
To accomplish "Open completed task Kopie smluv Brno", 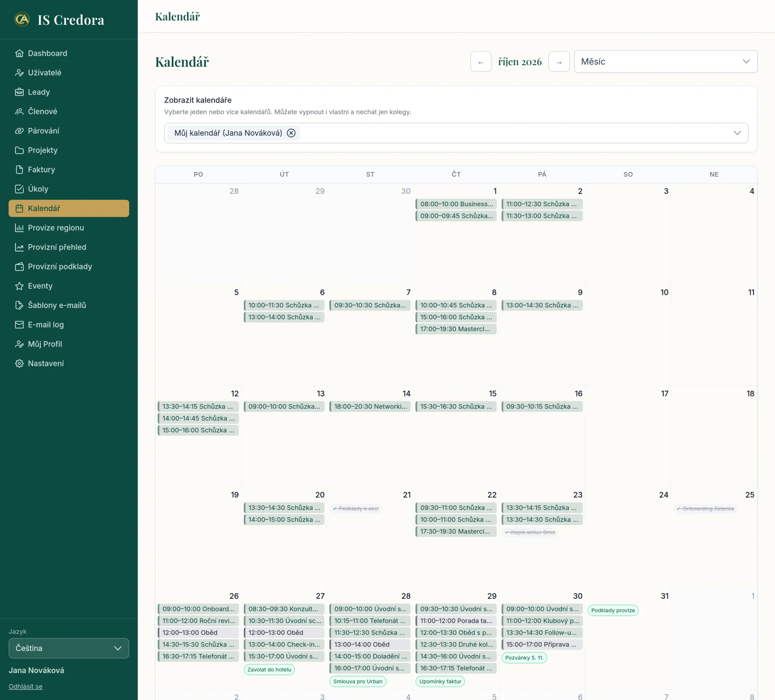I will coord(530,532).
